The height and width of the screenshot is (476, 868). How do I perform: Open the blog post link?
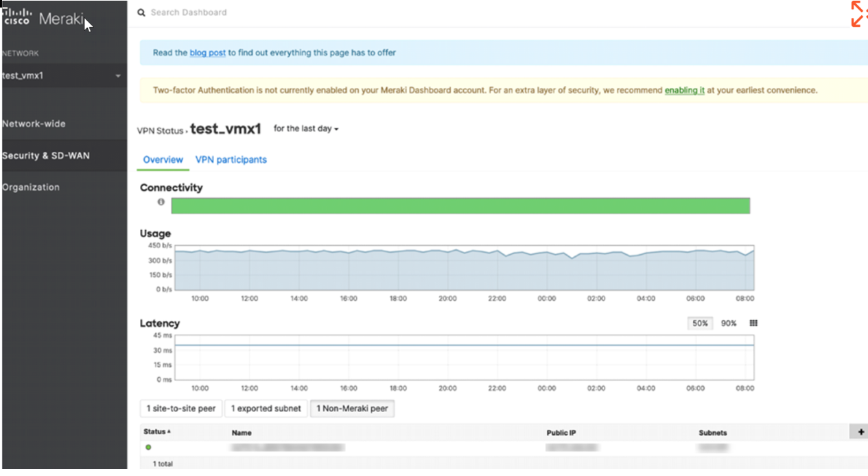207,53
